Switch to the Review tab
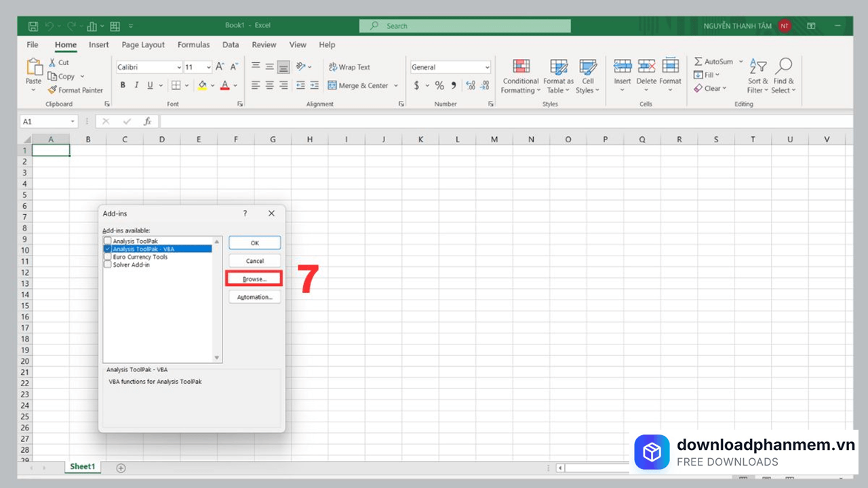 click(264, 45)
